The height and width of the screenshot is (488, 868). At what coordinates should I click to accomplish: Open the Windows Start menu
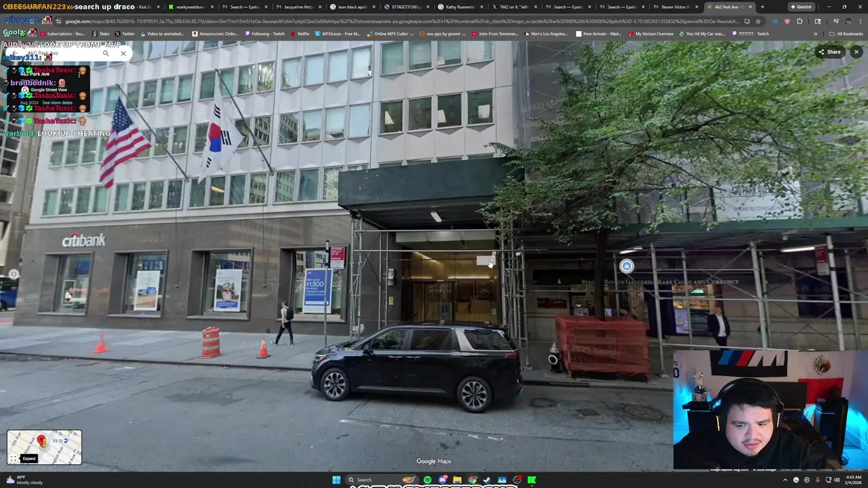click(336, 480)
